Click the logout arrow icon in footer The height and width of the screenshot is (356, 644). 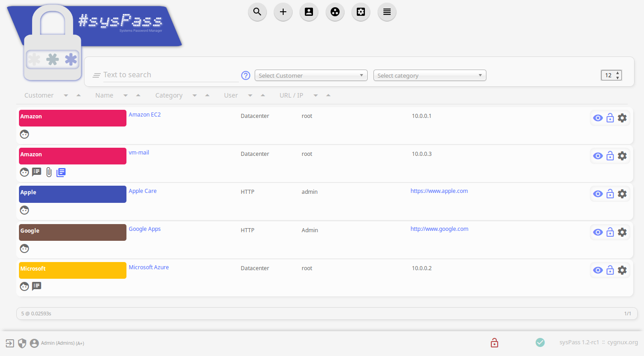[x=10, y=343]
